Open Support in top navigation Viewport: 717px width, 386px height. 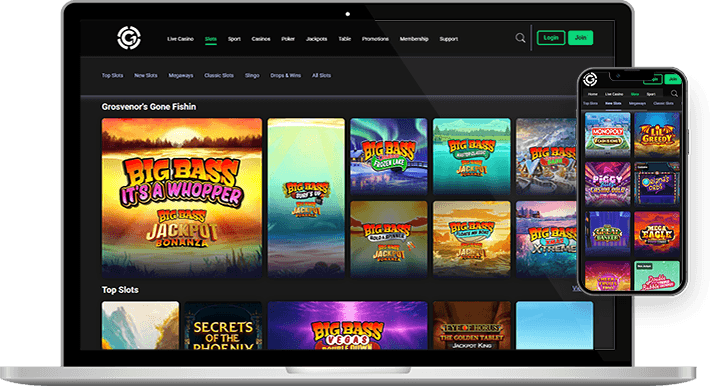tap(449, 39)
